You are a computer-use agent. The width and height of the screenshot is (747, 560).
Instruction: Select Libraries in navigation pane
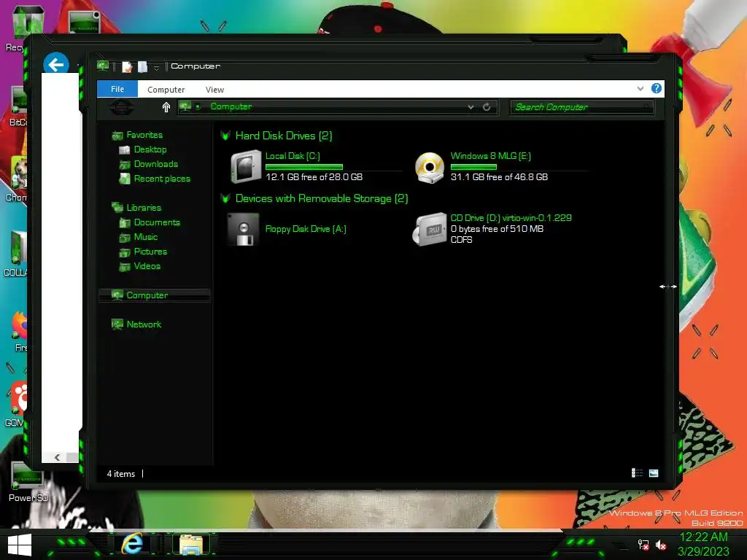pyautogui.click(x=144, y=208)
